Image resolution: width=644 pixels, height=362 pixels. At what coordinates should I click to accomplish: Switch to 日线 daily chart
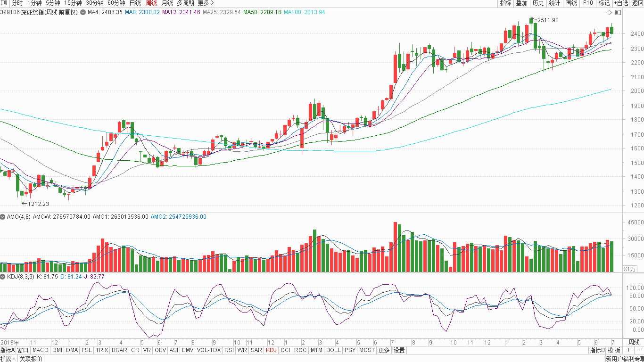click(135, 3)
